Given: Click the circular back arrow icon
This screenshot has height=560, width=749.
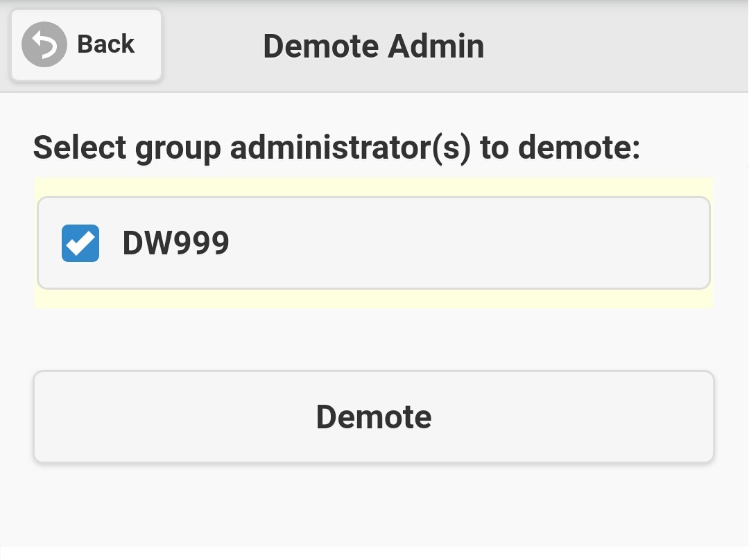Looking at the screenshot, I should (44, 44).
